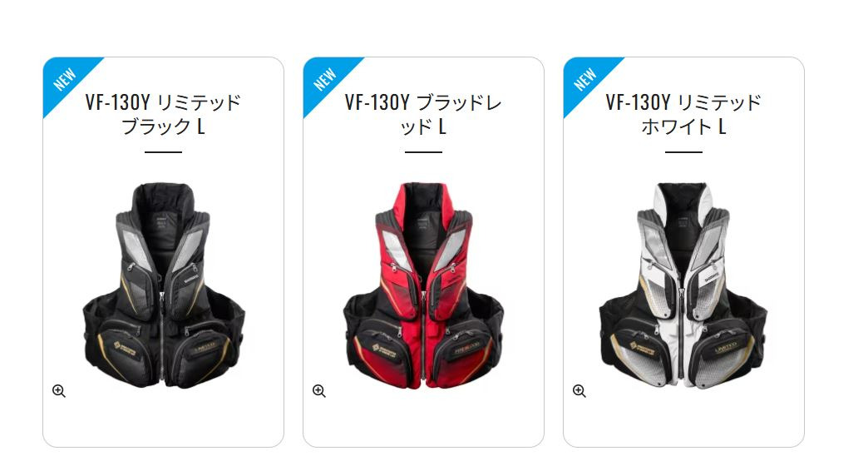
Task: Click the divider line under ブラッドレッド title
Action: tap(423, 151)
